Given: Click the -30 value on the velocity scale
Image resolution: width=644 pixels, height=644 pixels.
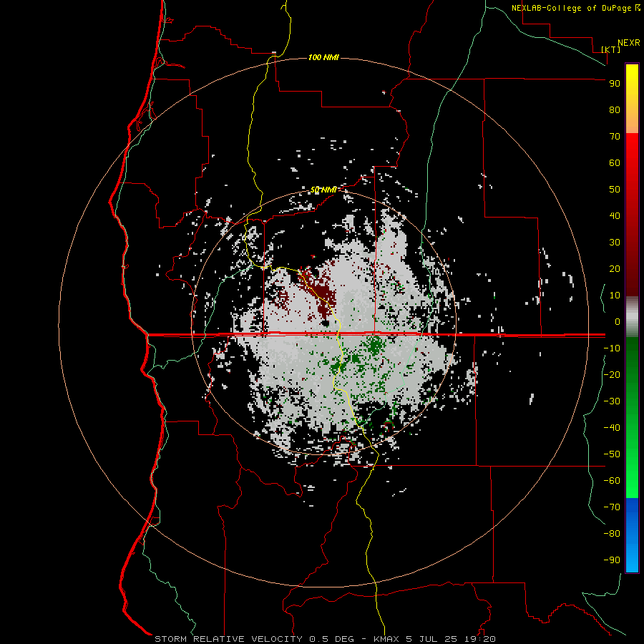Looking at the screenshot, I should pyautogui.click(x=612, y=401).
